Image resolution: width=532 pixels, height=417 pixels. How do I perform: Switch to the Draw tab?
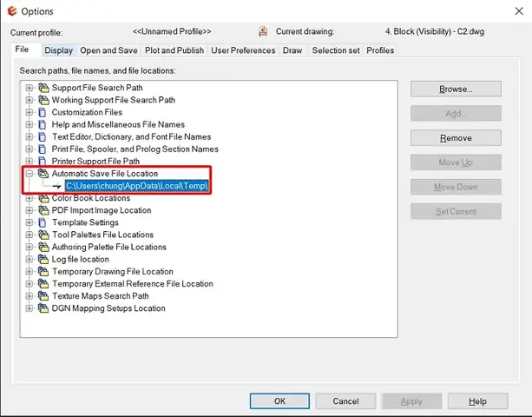tap(292, 50)
